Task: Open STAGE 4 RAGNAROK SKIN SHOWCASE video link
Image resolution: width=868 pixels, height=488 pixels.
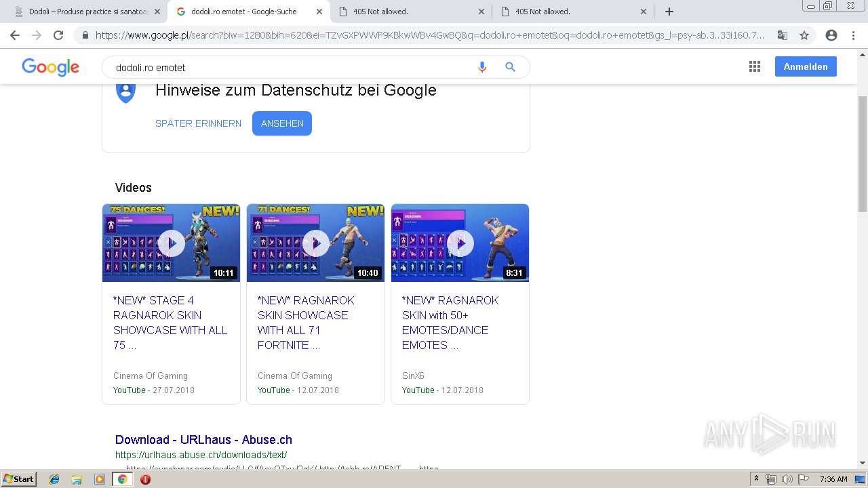Action: pos(170,323)
